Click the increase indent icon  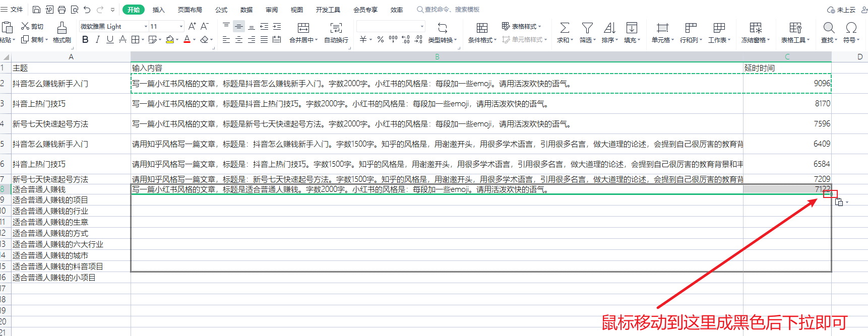click(x=277, y=26)
